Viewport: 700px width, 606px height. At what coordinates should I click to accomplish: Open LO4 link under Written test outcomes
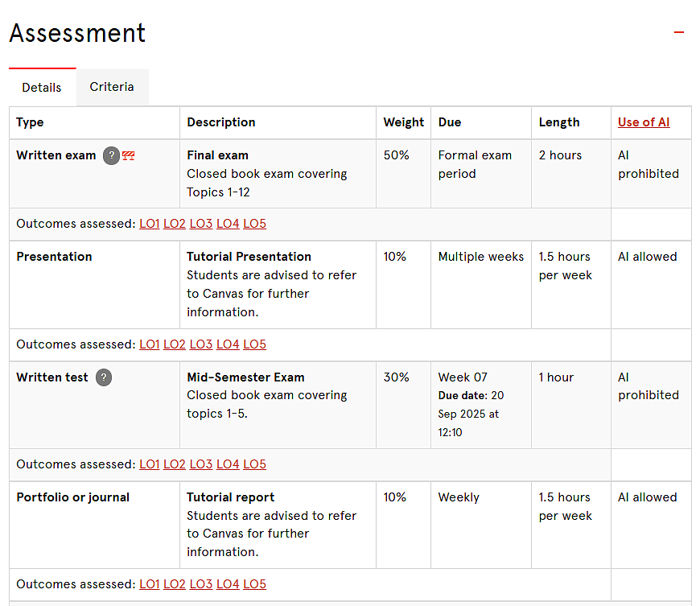point(228,464)
